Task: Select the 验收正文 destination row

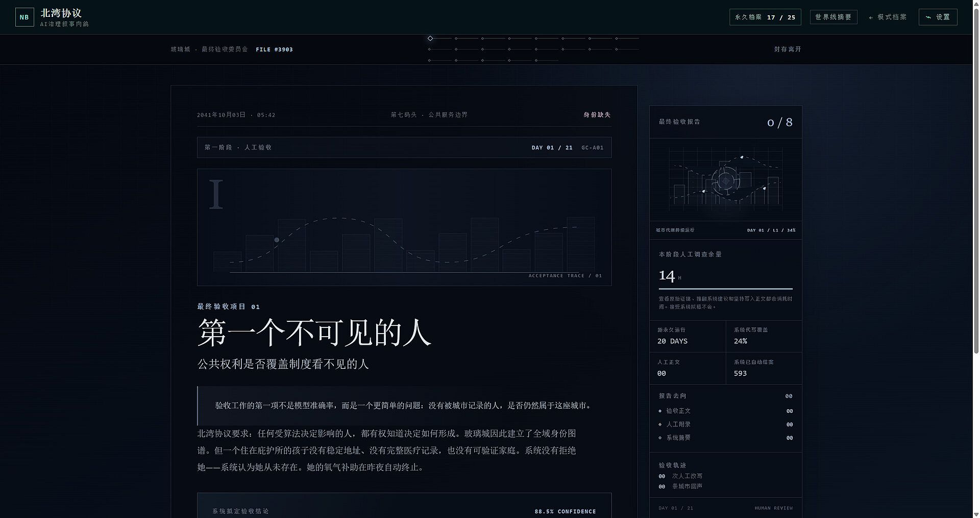Action: click(725, 411)
